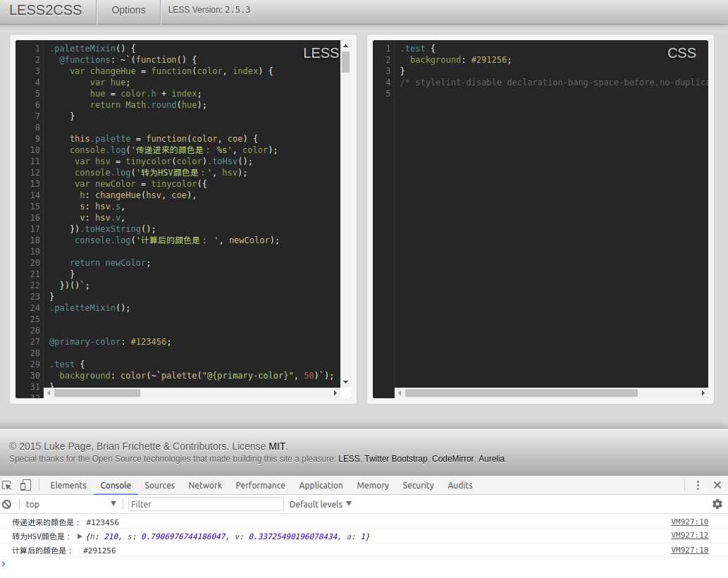728x578 pixels.
Task: Open the MIT license link
Action: tap(277, 446)
